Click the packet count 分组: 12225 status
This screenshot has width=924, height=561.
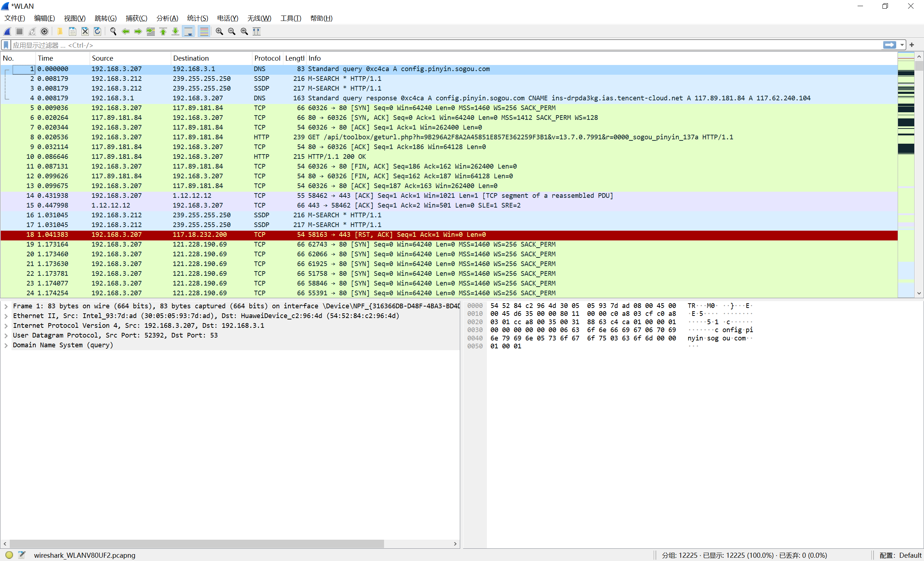pos(680,555)
